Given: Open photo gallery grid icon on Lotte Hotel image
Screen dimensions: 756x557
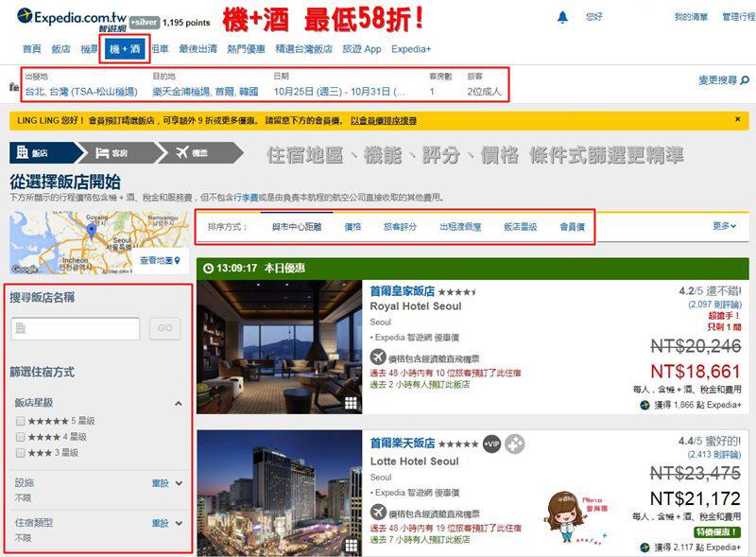Looking at the screenshot, I should click(351, 546).
